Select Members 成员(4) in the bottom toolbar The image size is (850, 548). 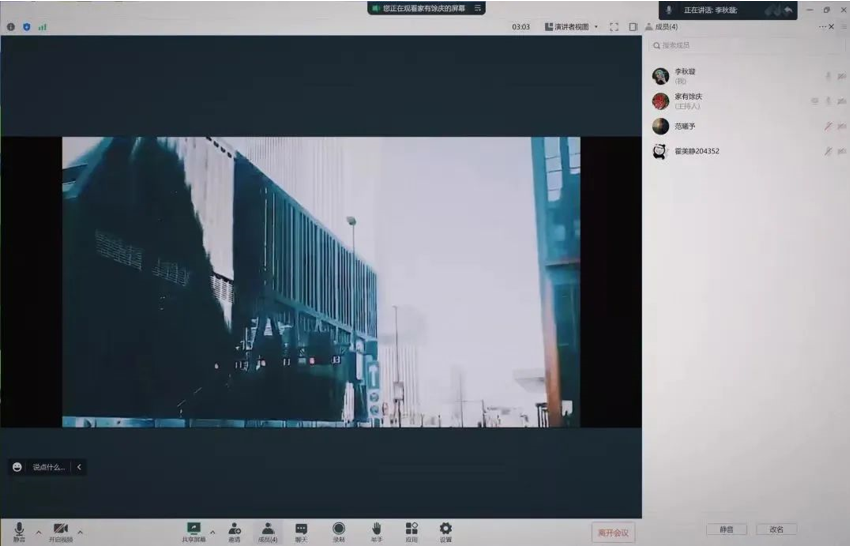pos(267,531)
